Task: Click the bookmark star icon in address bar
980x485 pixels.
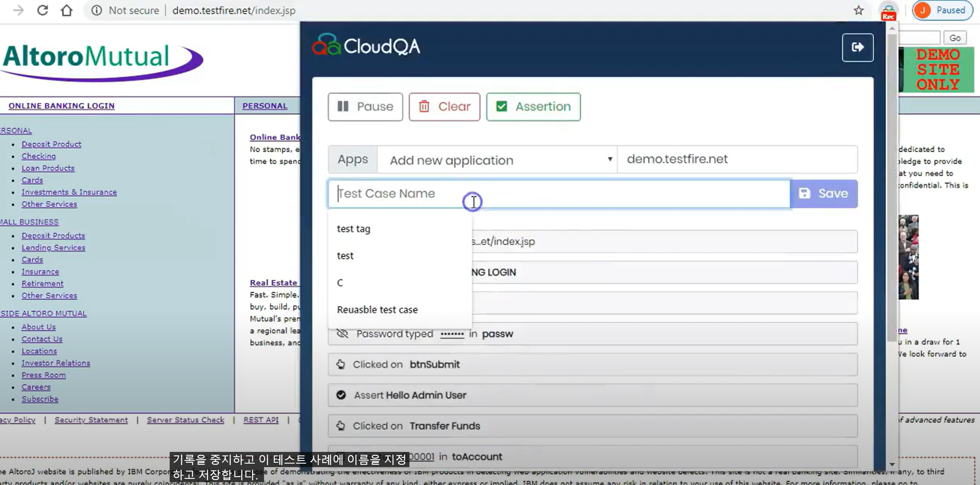Action: click(x=858, y=10)
